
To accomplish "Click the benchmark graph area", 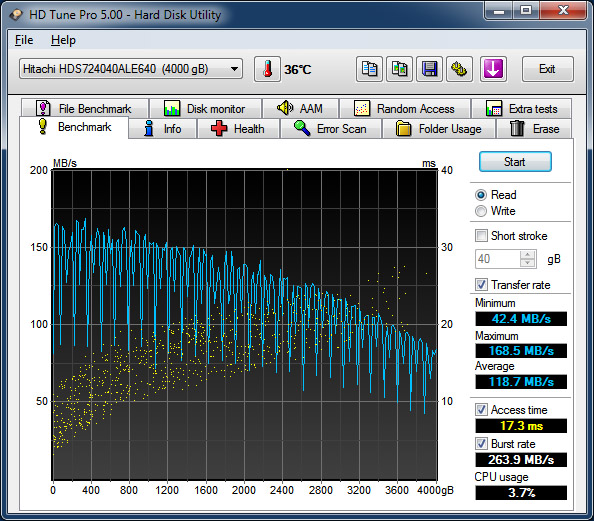I will tap(245, 325).
